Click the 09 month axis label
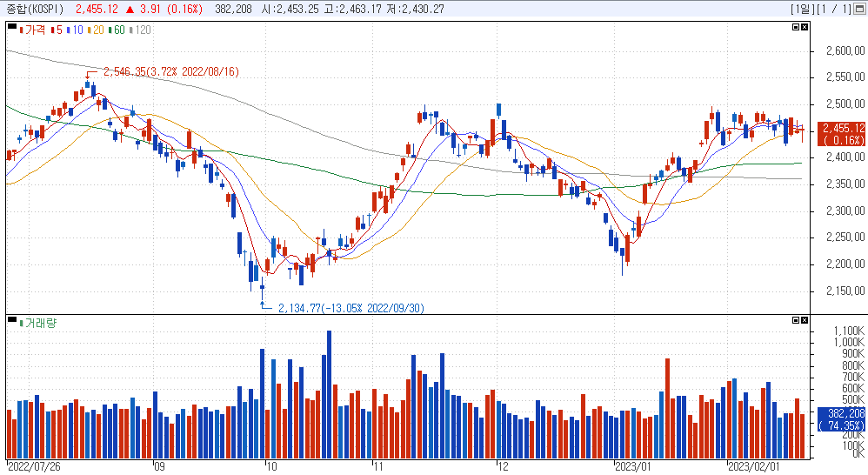 click(159, 466)
